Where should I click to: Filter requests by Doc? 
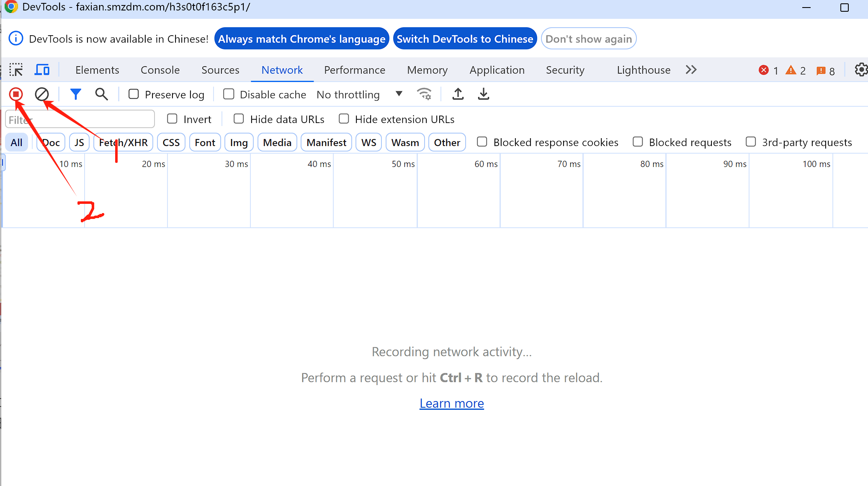(51, 142)
